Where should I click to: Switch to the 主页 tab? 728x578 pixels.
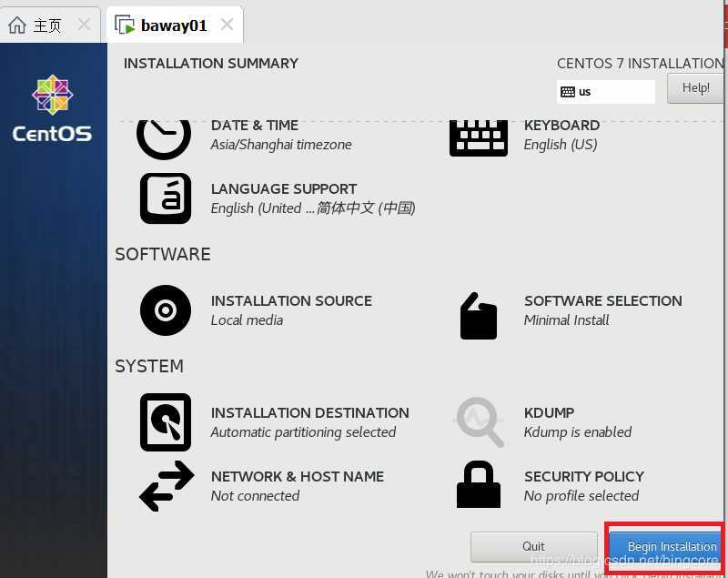50,25
